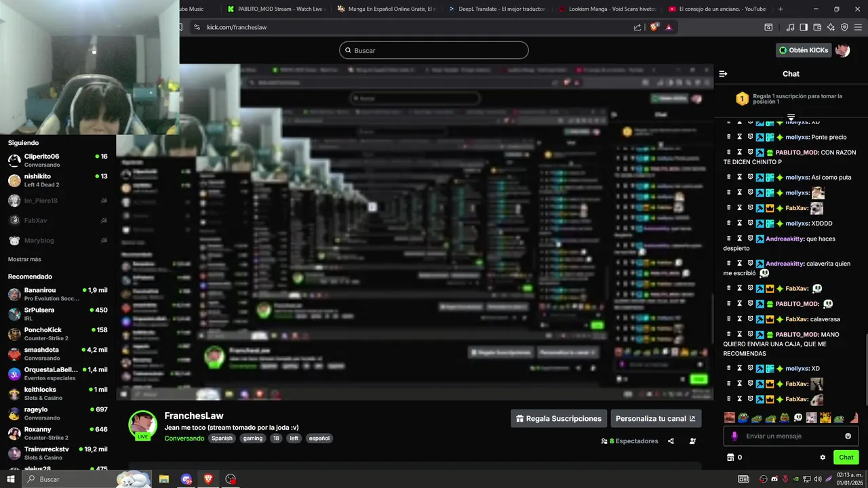Image resolution: width=868 pixels, height=488 pixels.
Task: Click the Brave browser taskbar icon
Action: (208, 479)
